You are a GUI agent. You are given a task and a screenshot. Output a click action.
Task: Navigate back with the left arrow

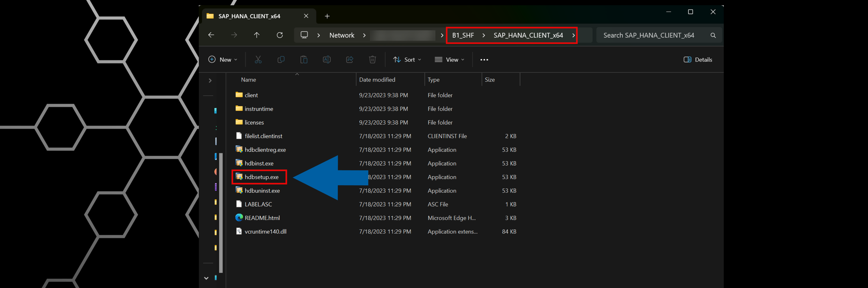tap(211, 35)
